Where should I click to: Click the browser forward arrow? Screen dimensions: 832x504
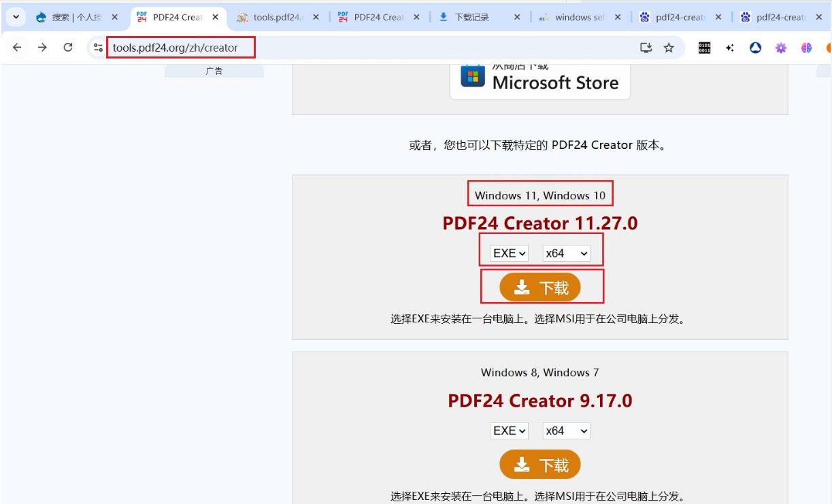coord(42,48)
